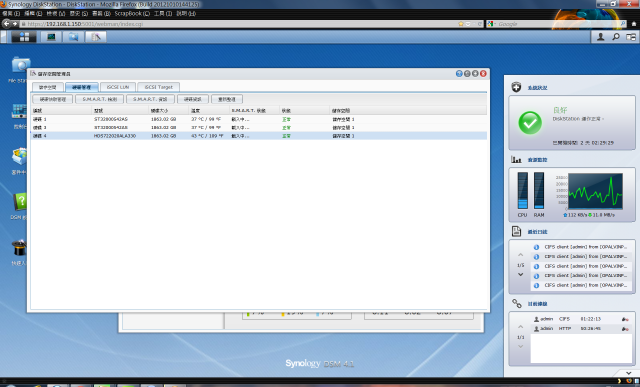
Task: Show next page of current connections
Action: pos(520,347)
